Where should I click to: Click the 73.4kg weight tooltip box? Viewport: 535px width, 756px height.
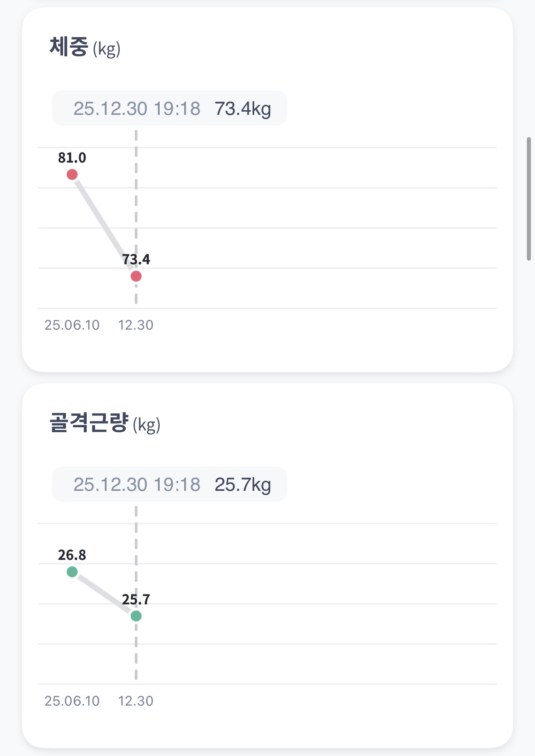(169, 109)
